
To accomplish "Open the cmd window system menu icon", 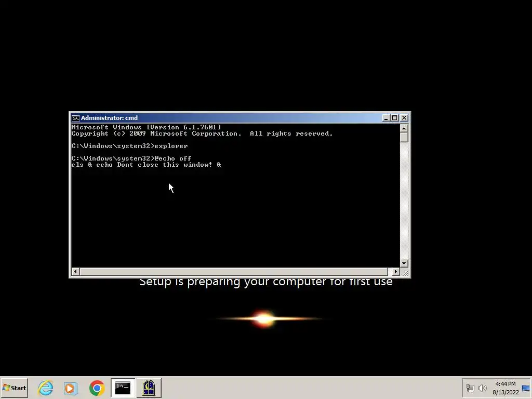I will click(x=75, y=118).
